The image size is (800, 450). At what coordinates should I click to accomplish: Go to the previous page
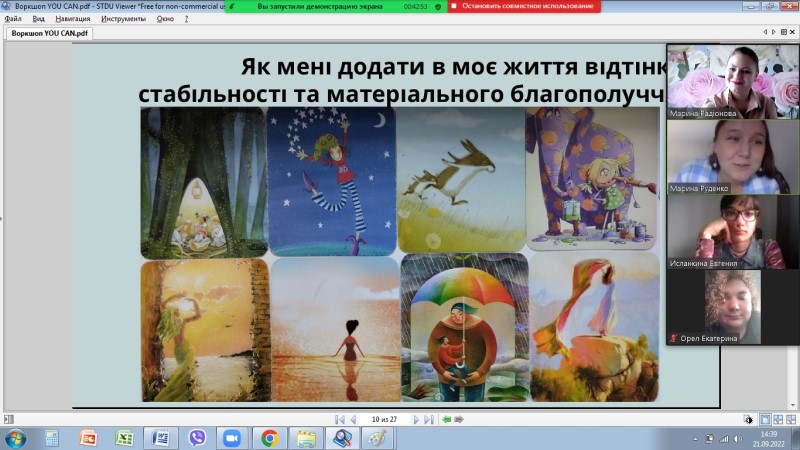pyautogui.click(x=353, y=419)
